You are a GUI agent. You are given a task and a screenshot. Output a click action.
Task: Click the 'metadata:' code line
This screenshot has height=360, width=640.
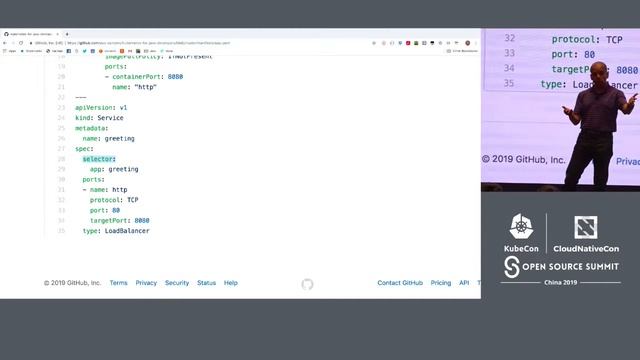pos(92,128)
